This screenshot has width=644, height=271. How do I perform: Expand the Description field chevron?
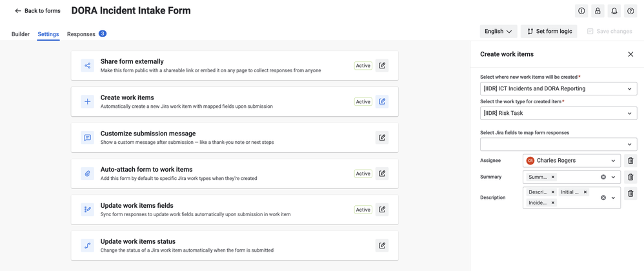coord(614,197)
